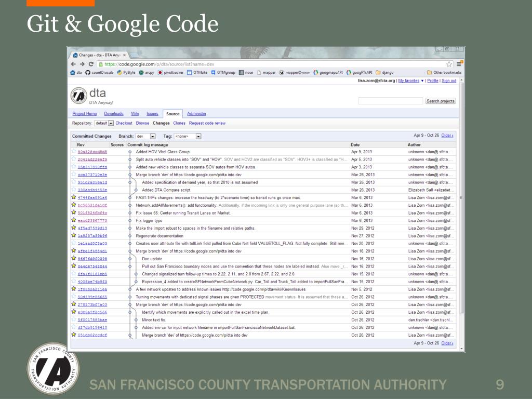Open the googFTsAPI bookmark
532x399 pixels.
tap(360, 72)
